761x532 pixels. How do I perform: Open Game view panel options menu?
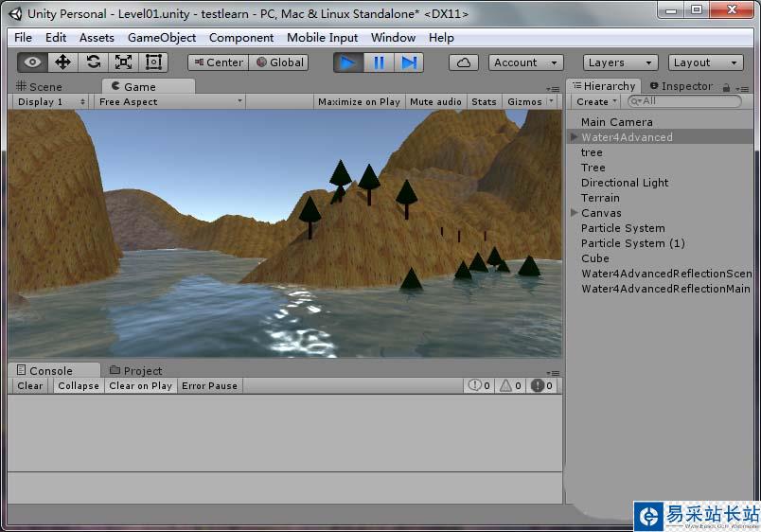click(553, 89)
